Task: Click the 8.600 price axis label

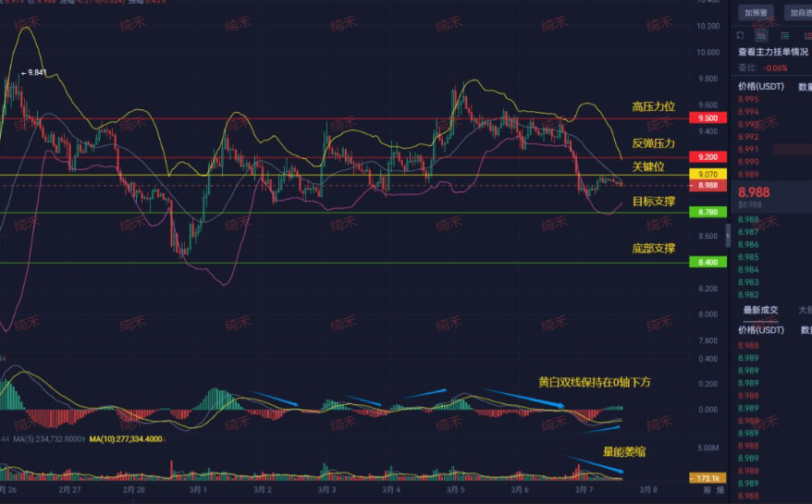Action: 707,236
